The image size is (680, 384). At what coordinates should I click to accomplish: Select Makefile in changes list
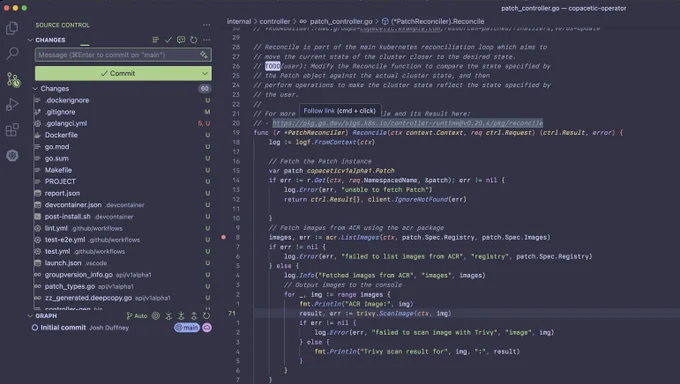click(122, 170)
